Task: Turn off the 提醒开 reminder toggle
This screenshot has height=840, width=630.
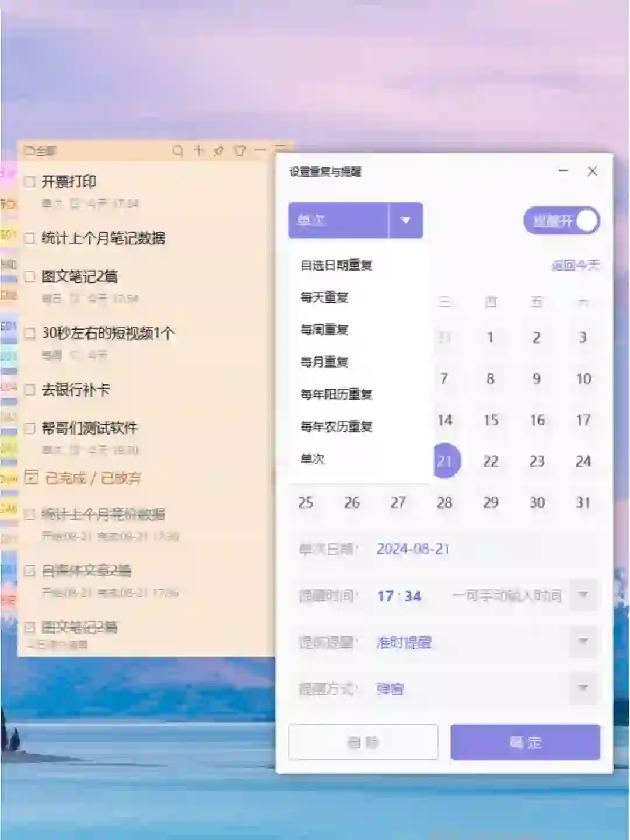Action: click(x=586, y=220)
